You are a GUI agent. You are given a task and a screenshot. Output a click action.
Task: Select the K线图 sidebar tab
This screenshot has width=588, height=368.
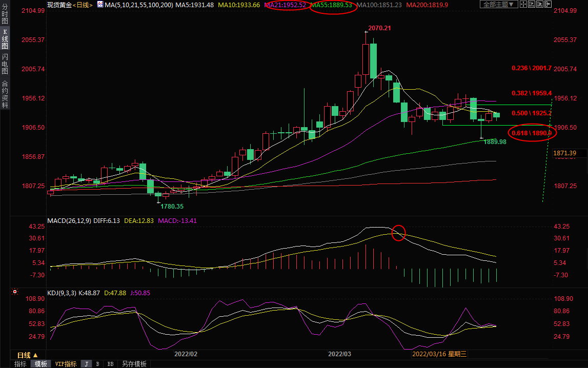click(5, 39)
